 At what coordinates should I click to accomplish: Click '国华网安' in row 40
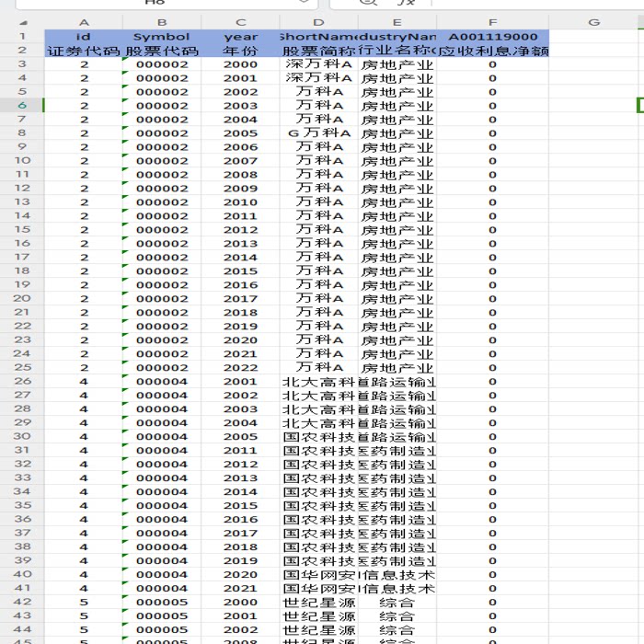[318, 575]
